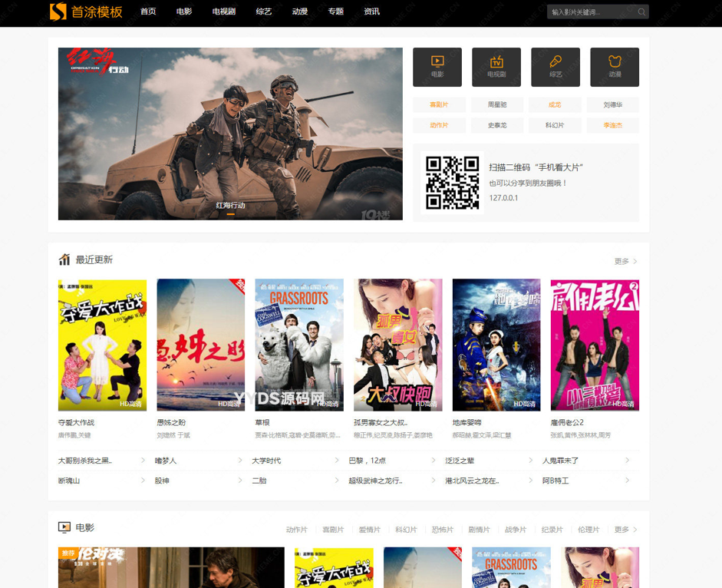This screenshot has height=588, width=722.
Task: Select the 综艺 microphone icon tile
Action: pos(556,67)
